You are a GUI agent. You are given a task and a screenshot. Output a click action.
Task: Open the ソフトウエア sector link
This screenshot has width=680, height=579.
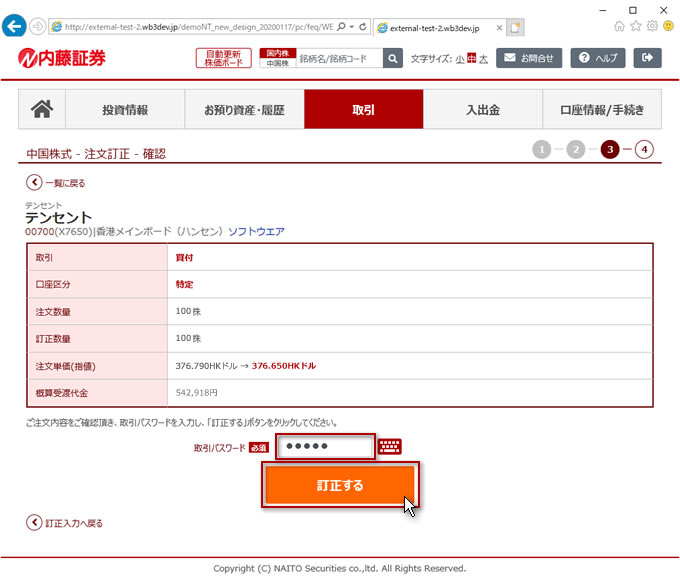click(x=256, y=231)
